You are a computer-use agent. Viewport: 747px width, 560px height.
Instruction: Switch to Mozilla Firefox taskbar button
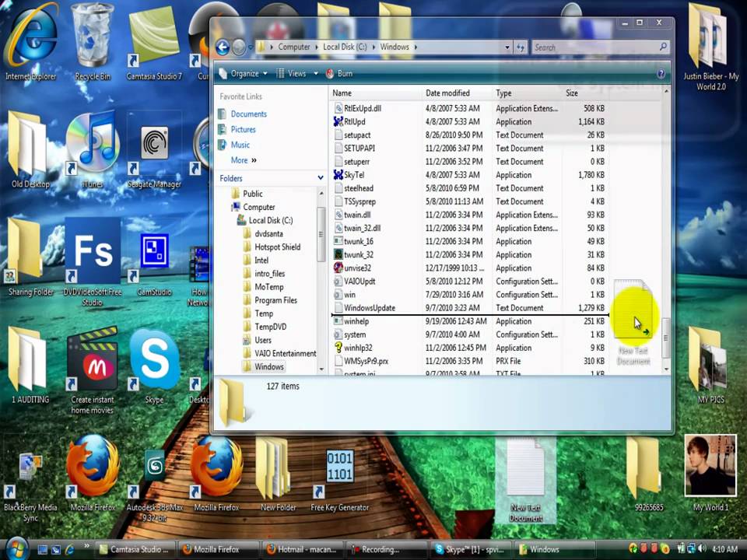216,549
